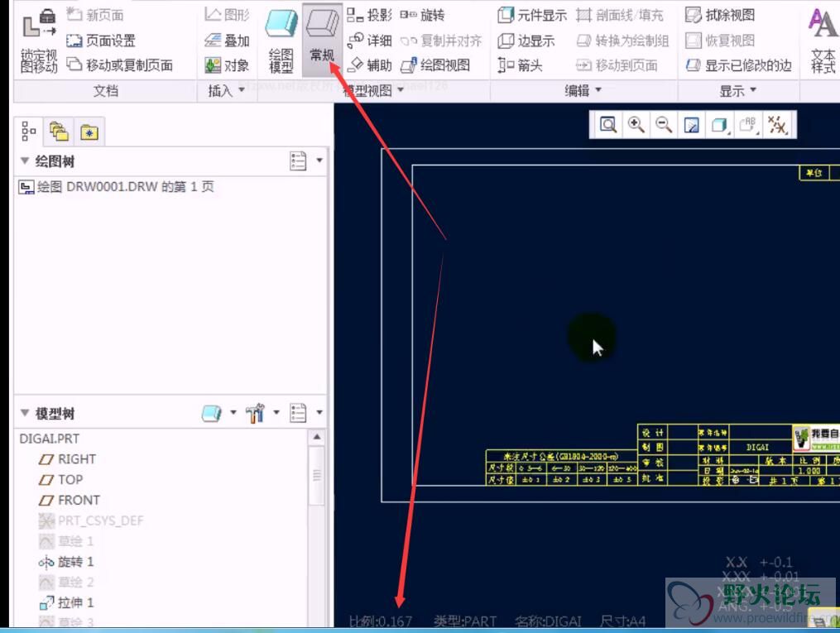Image resolution: width=840 pixels, height=633 pixels.
Task: Click Edge Display (边显示)
Action: 526,41
